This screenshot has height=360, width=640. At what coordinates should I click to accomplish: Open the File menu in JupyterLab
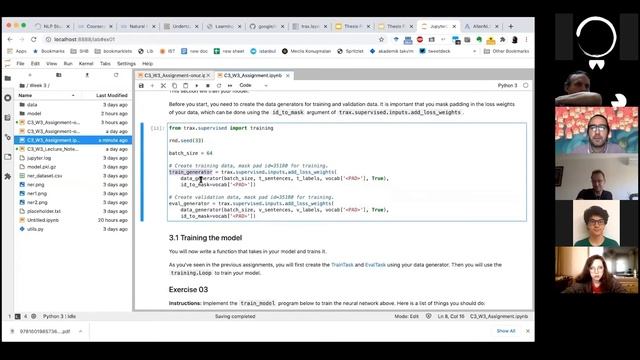(x=20, y=64)
